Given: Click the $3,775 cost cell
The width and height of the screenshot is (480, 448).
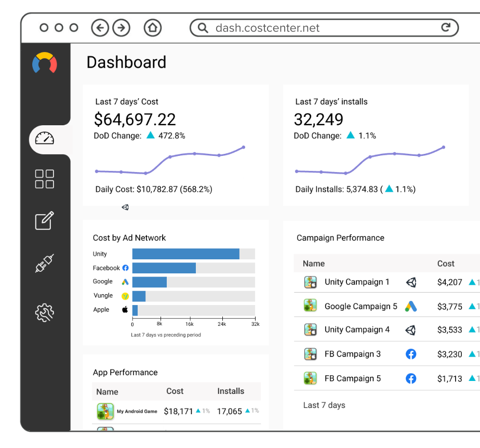Looking at the screenshot, I should point(450,307).
